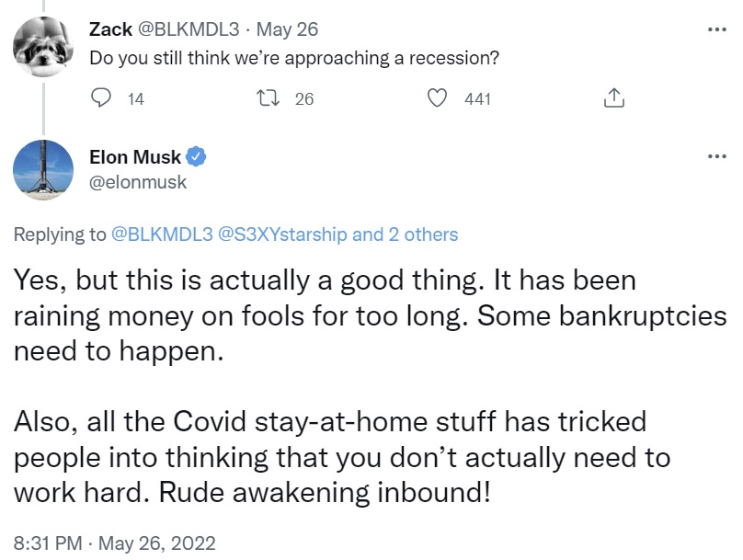Open the three-dot menu on Zack's tweet
The image size is (743, 560).
tap(716, 29)
